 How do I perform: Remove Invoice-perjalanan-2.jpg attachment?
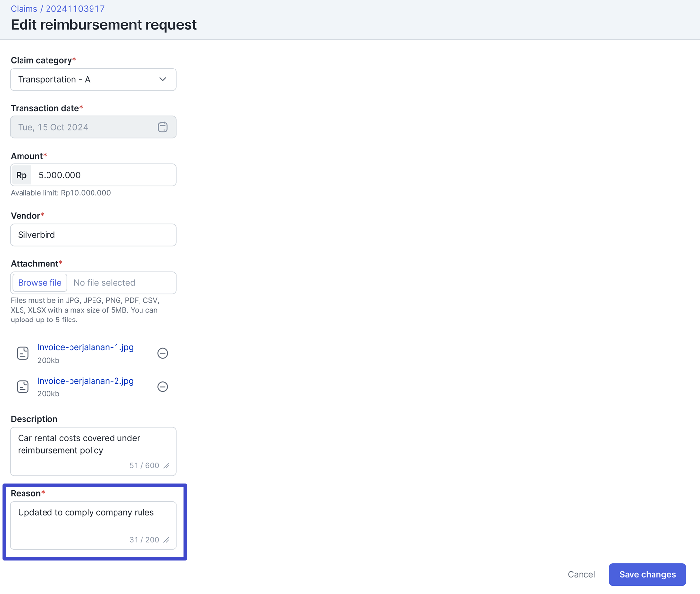pos(163,387)
